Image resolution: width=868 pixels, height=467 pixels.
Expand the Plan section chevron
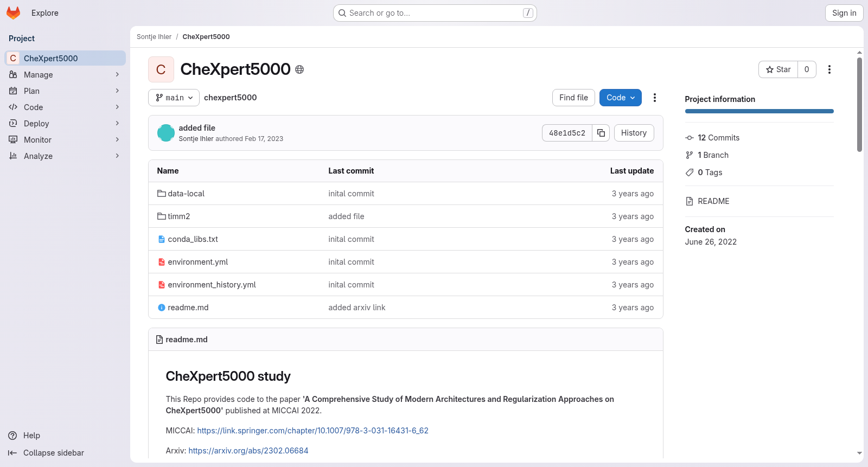117,91
